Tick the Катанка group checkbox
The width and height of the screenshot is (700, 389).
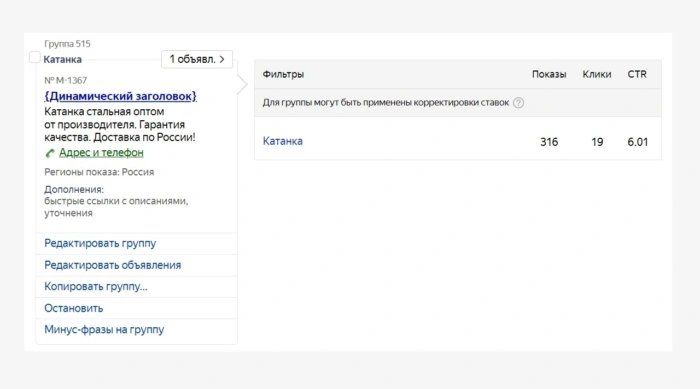(35, 58)
